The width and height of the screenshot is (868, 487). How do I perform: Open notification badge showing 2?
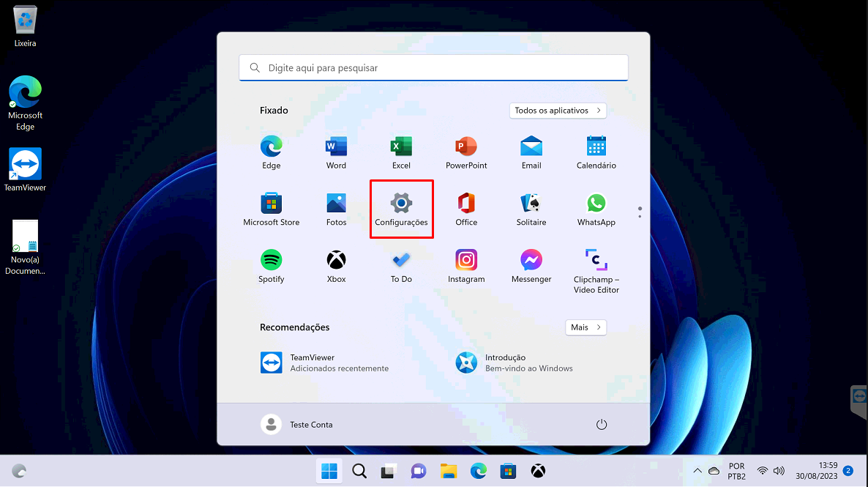[848, 471]
